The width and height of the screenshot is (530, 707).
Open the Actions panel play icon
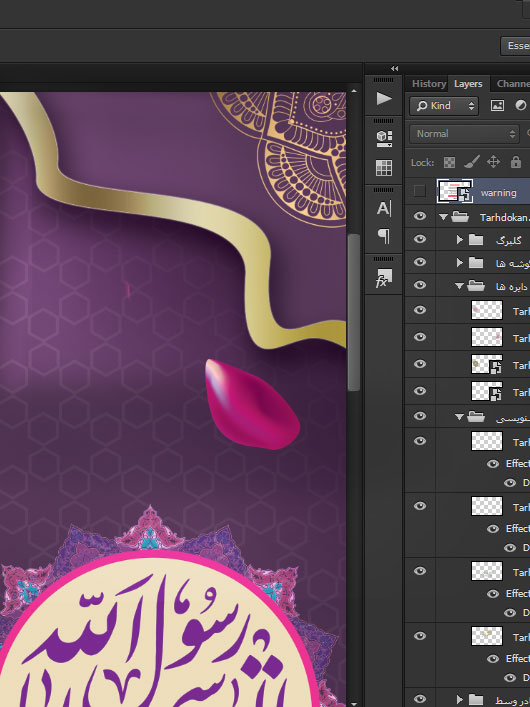[384, 98]
